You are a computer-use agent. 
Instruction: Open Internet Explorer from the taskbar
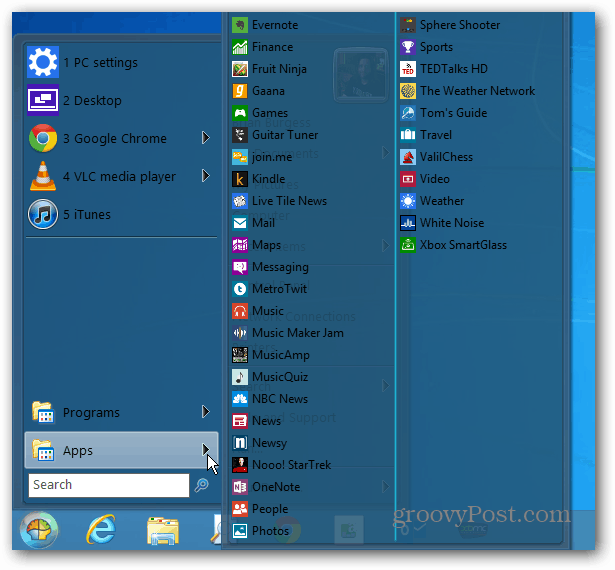(101, 530)
